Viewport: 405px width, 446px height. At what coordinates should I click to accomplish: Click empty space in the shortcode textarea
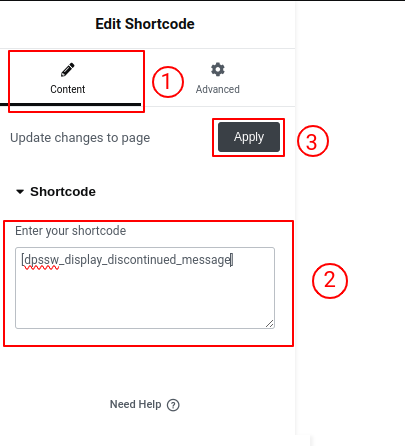pos(145,298)
